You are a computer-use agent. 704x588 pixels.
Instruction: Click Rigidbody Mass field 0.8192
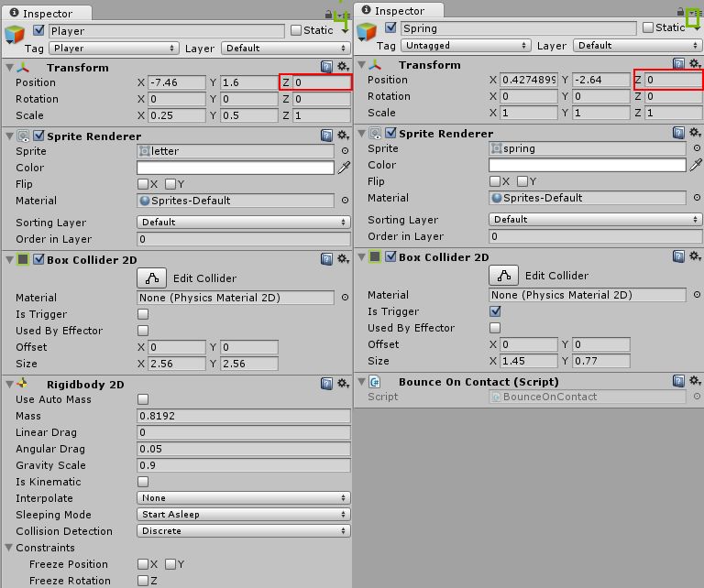243,416
